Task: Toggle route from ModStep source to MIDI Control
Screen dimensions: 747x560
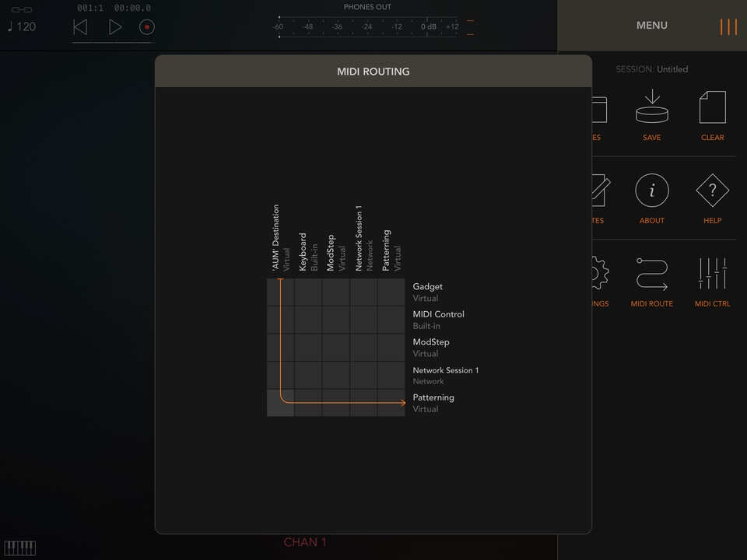Action: [336, 320]
